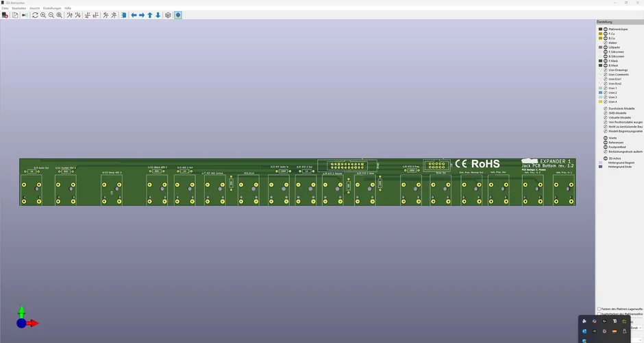
Task: Redraw the 3D view with the refresh icon
Action: pos(36,15)
